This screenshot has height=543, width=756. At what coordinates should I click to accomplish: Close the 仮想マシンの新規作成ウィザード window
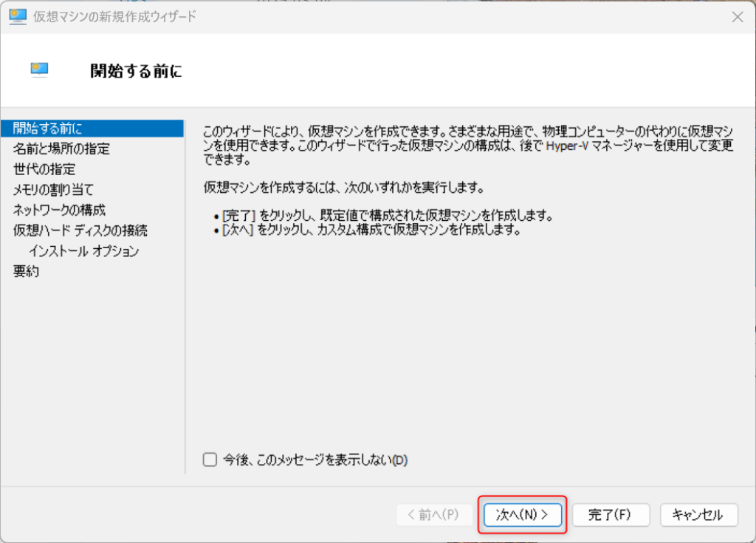coord(736,16)
